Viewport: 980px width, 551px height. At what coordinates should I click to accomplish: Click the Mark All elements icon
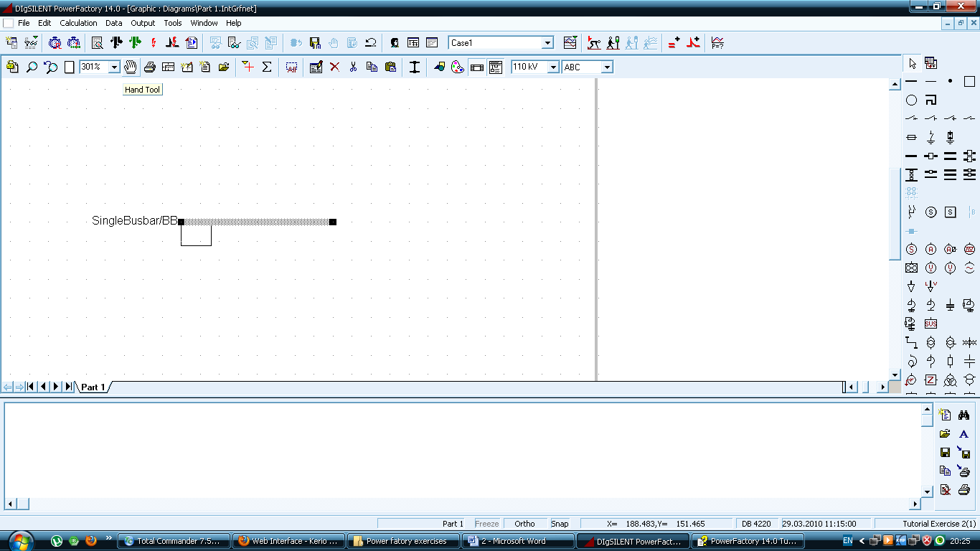point(291,67)
